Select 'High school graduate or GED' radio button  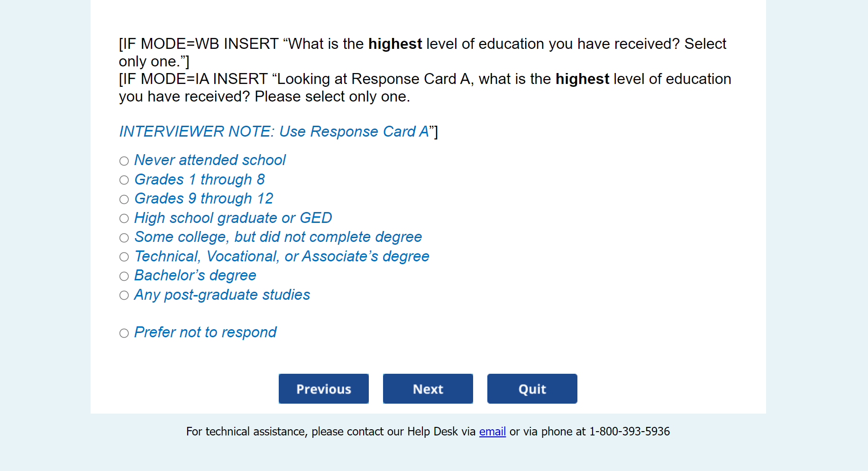point(124,219)
